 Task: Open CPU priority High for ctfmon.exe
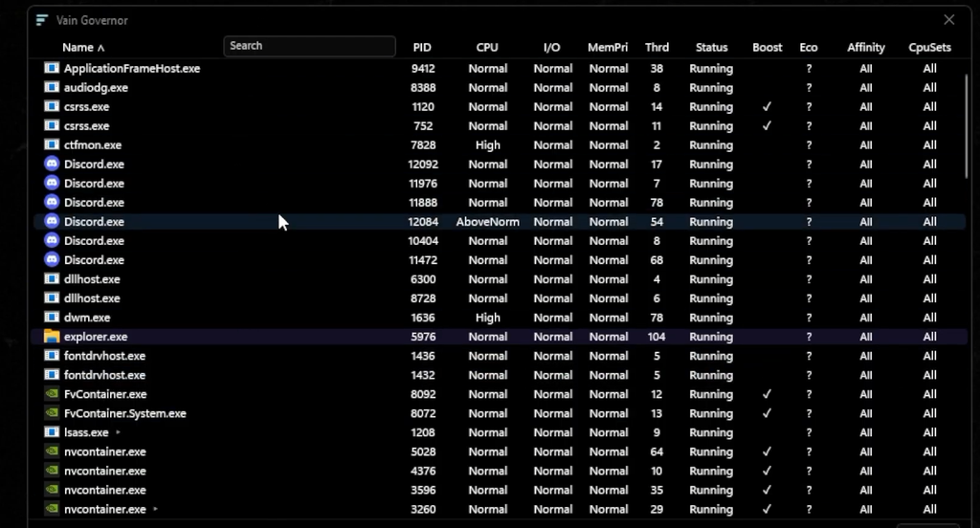(487, 145)
